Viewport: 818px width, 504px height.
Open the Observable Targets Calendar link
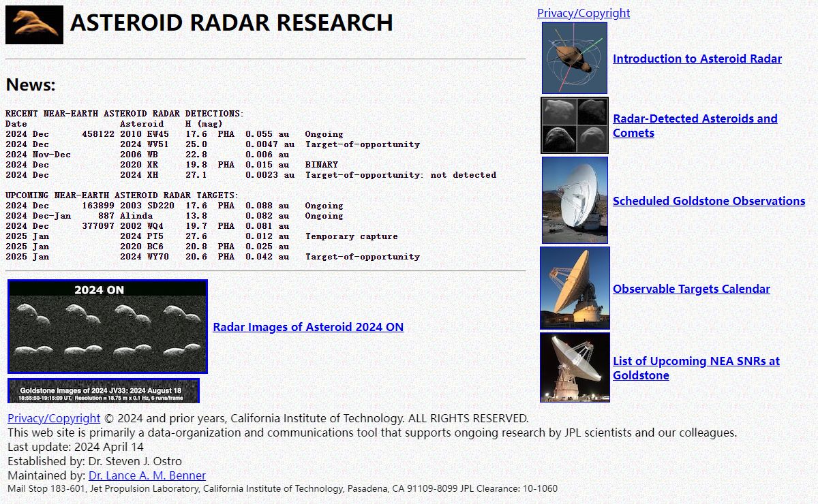[691, 289]
